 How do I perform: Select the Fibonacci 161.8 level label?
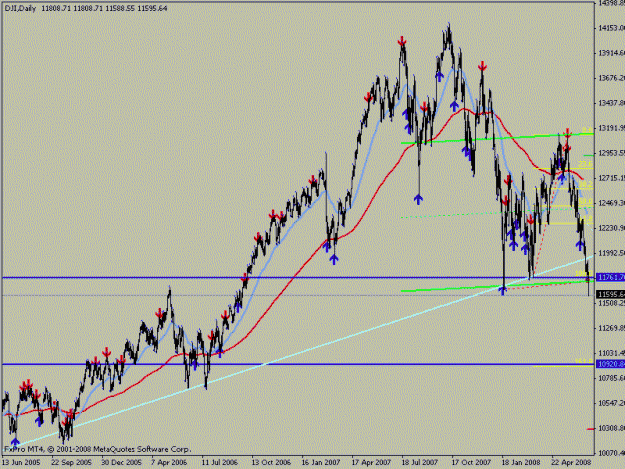pyautogui.click(x=584, y=361)
